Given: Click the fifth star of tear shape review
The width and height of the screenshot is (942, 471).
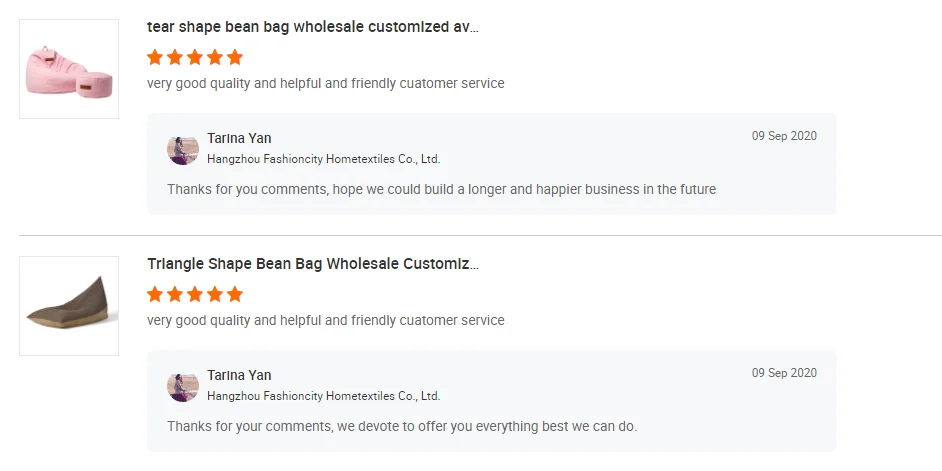Looking at the screenshot, I should (x=235, y=57).
